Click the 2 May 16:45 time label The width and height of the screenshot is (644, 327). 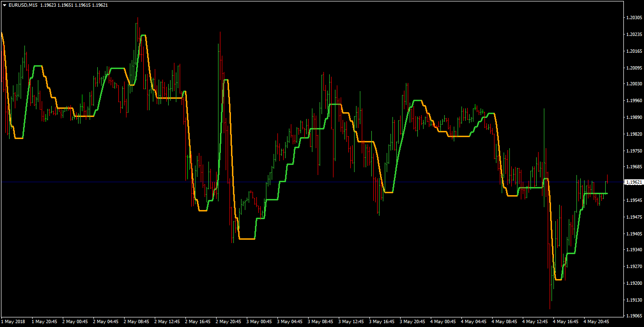pyautogui.click(x=198, y=322)
